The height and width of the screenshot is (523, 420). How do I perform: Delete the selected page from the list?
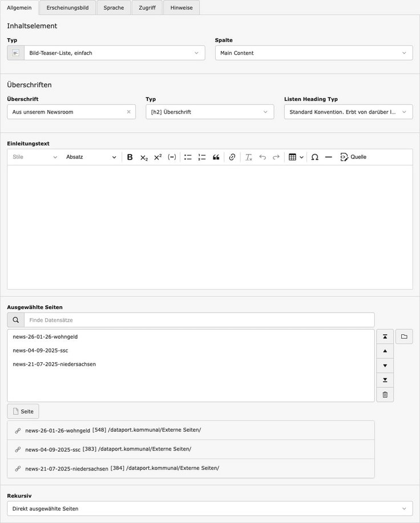(385, 395)
